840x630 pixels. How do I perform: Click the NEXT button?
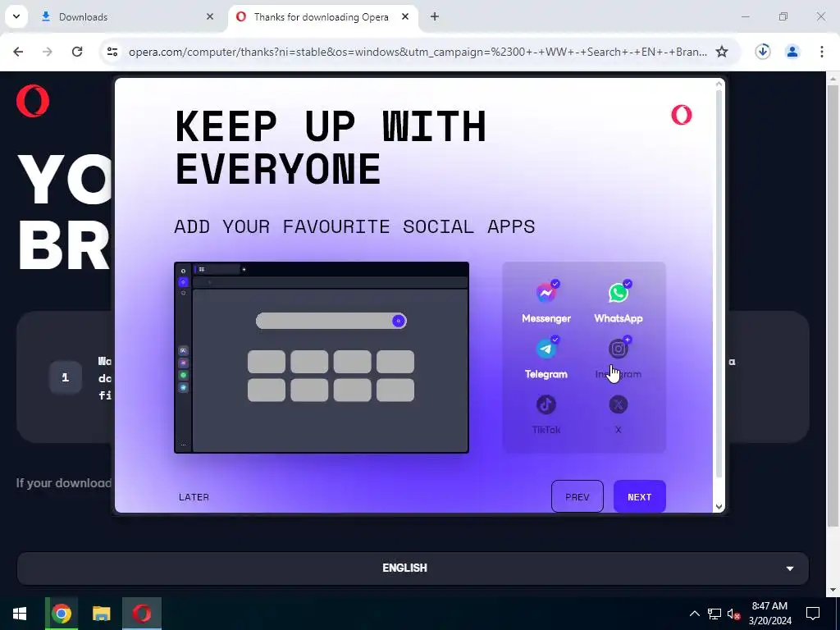[639, 496]
